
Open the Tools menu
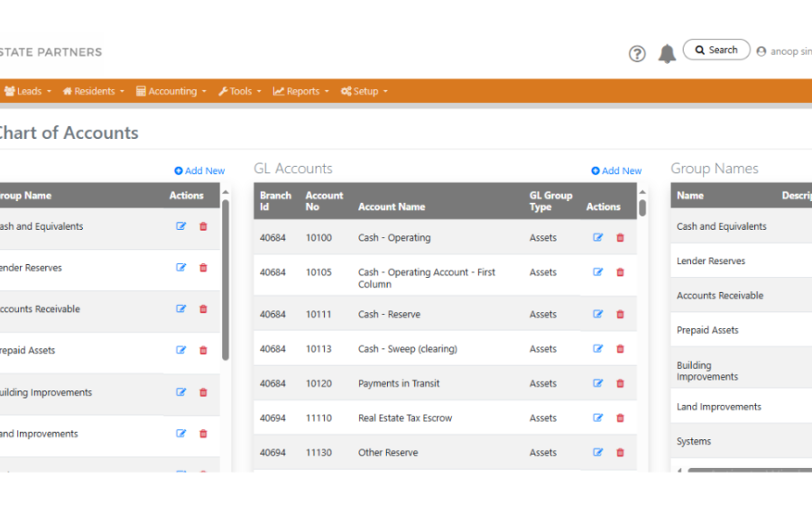pos(239,91)
